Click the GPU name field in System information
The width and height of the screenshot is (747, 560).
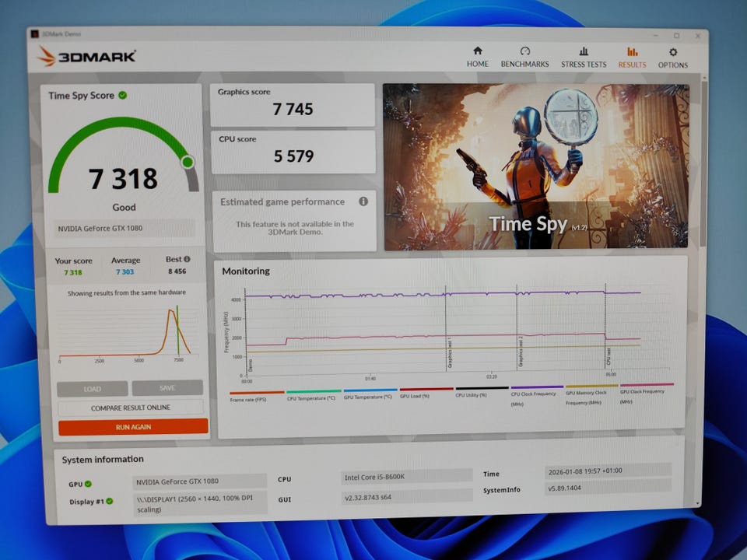tap(200, 481)
